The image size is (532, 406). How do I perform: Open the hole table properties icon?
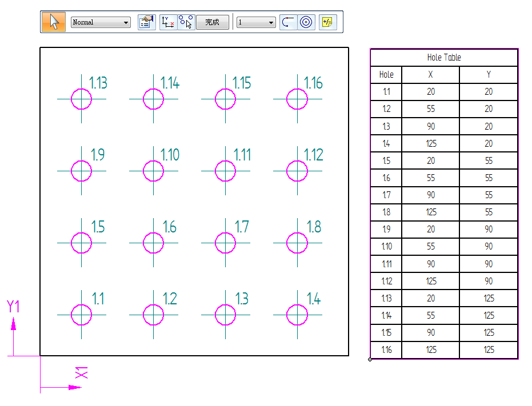[146, 22]
